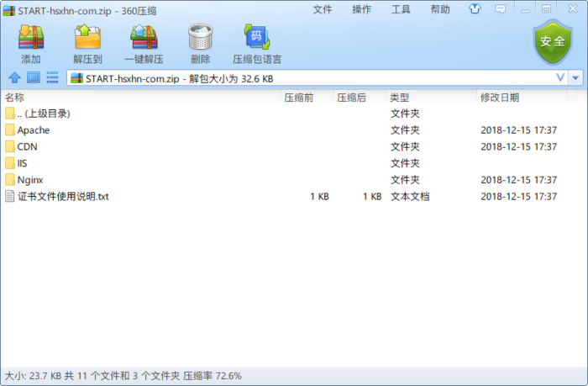Sort by the 名称 column header
Image resolution: width=588 pixels, height=386 pixels.
(14, 98)
